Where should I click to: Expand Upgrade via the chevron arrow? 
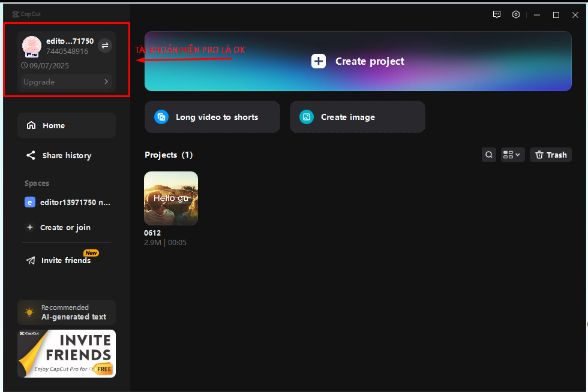tap(106, 82)
